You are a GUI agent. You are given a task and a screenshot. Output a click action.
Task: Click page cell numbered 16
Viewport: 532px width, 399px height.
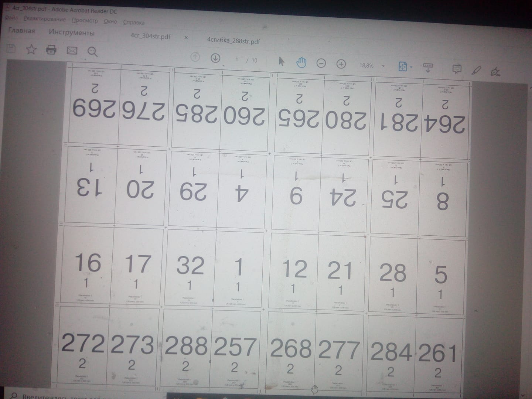tap(87, 265)
